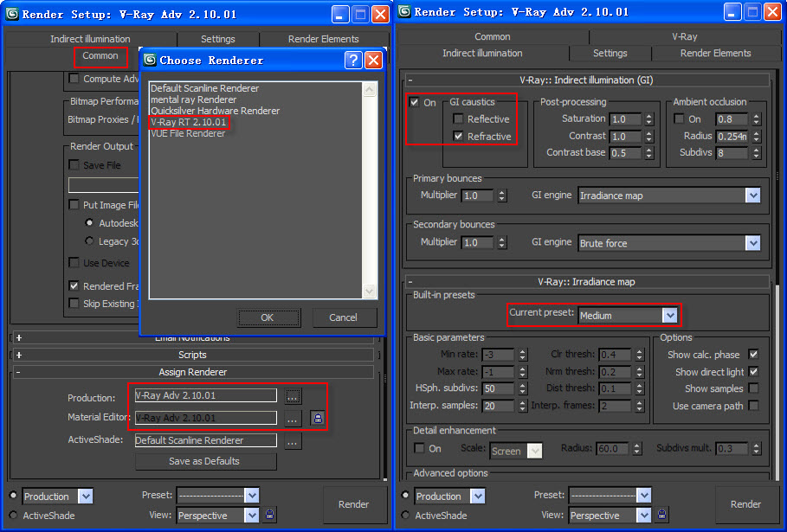Browse for Material Editor renderer
The width and height of the screenshot is (787, 532).
click(293, 418)
